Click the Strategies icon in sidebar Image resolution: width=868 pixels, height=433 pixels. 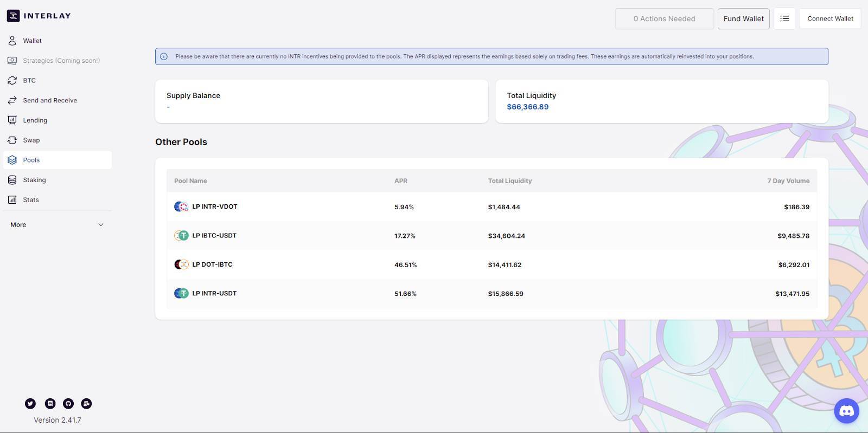[x=12, y=61]
